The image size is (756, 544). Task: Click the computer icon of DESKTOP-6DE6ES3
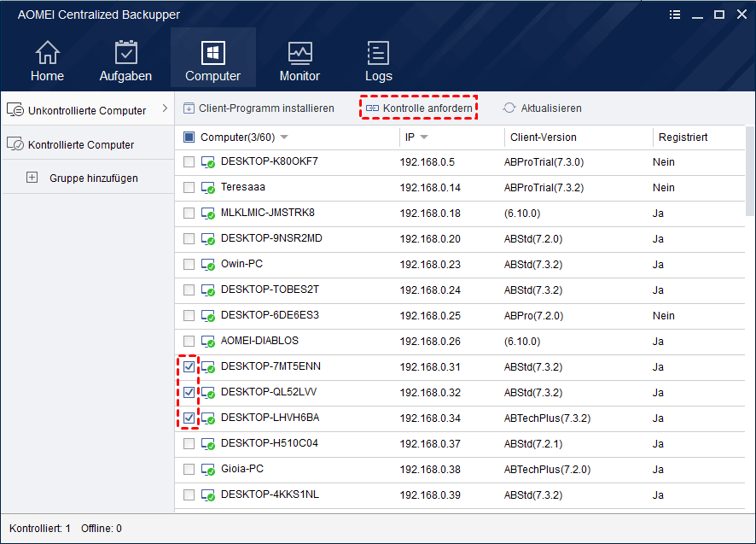click(x=208, y=316)
